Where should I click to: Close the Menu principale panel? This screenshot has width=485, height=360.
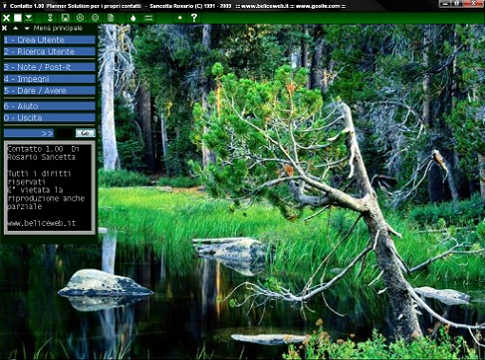5,28
